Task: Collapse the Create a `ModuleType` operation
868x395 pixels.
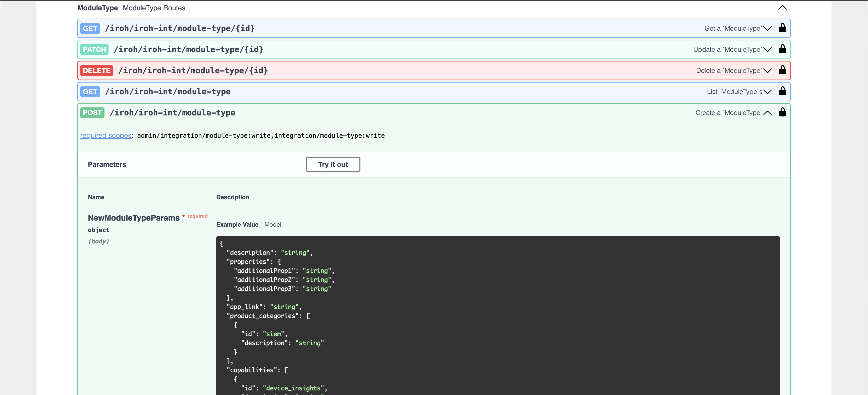Action: pyautogui.click(x=768, y=113)
